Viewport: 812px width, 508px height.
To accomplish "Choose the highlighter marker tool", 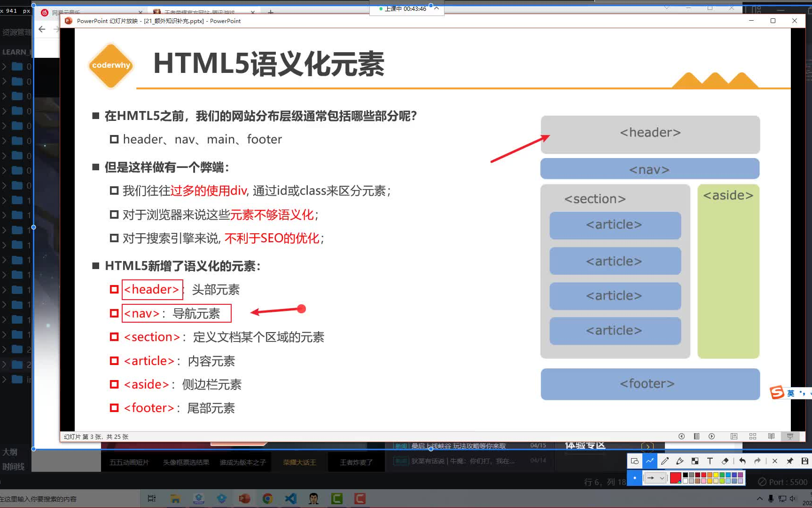I will pyautogui.click(x=679, y=461).
